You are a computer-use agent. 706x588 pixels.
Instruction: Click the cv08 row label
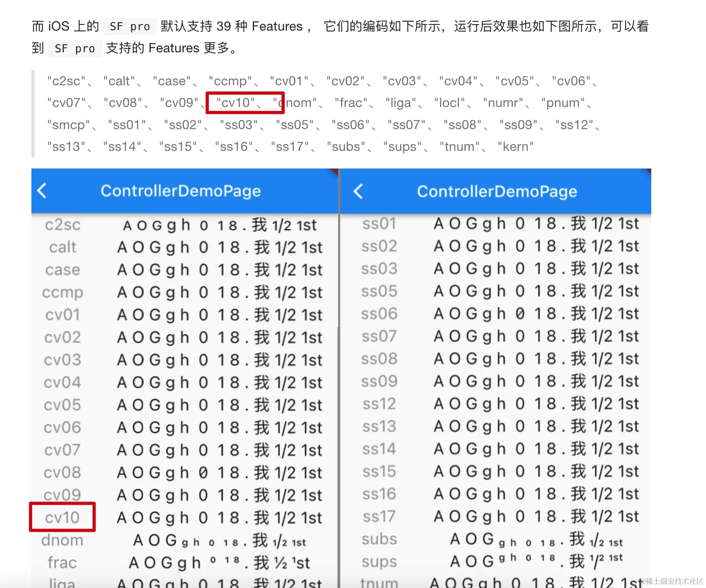click(x=63, y=473)
